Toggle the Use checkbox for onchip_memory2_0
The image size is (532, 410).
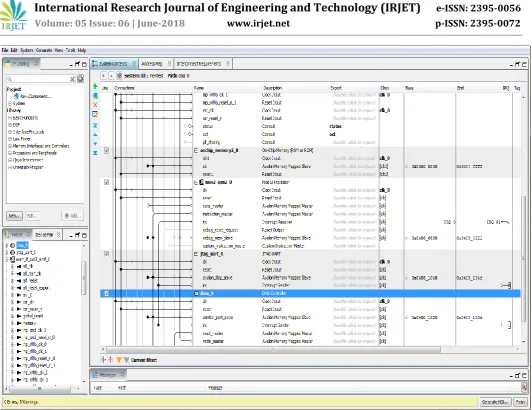107,150
